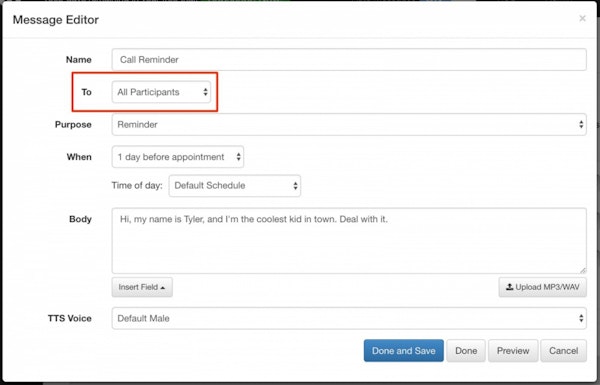Close the Message Editor dialog

pyautogui.click(x=582, y=18)
